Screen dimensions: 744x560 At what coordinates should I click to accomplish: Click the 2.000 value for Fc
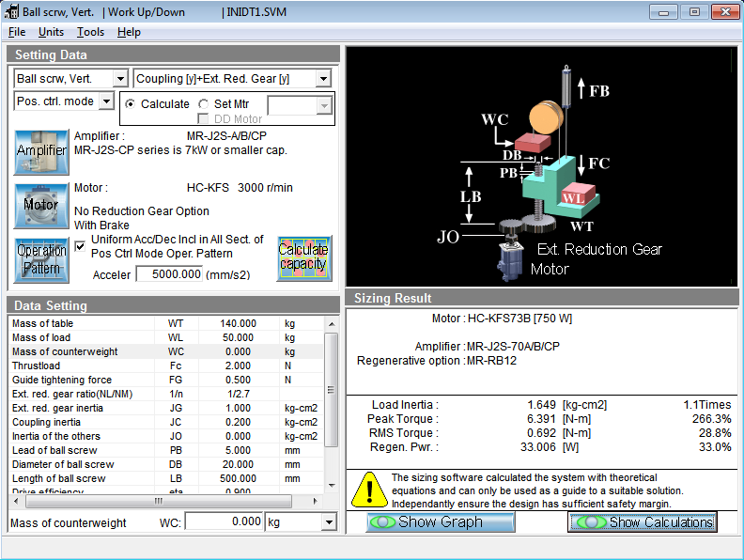[x=238, y=366]
